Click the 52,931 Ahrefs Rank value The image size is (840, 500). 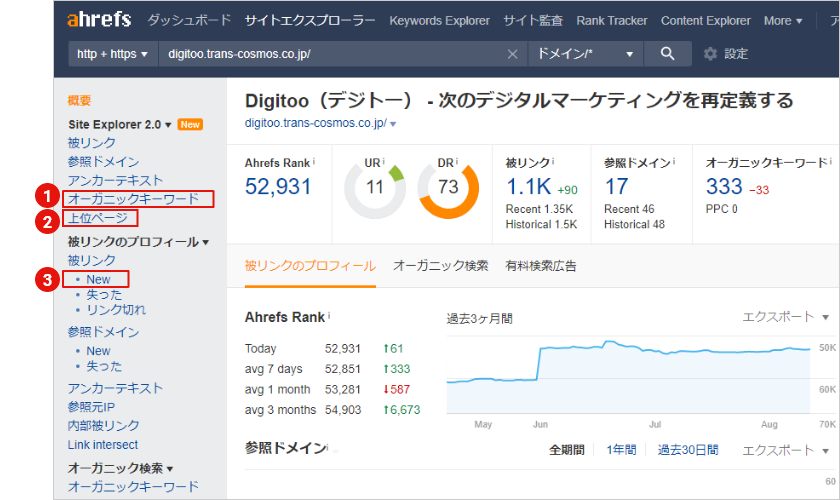[x=278, y=186]
